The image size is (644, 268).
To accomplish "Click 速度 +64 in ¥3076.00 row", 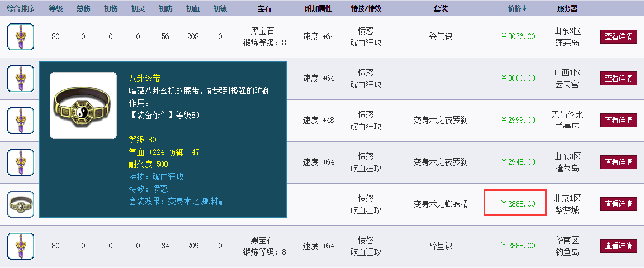I will tap(318, 36).
